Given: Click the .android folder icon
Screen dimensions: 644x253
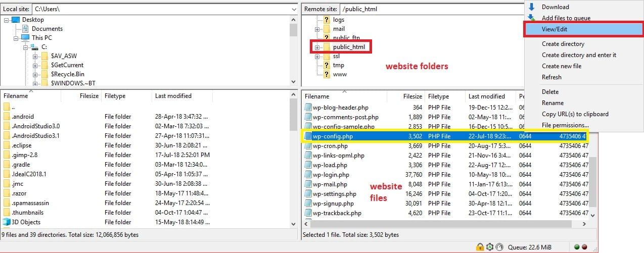Looking at the screenshot, I should click(7, 117).
